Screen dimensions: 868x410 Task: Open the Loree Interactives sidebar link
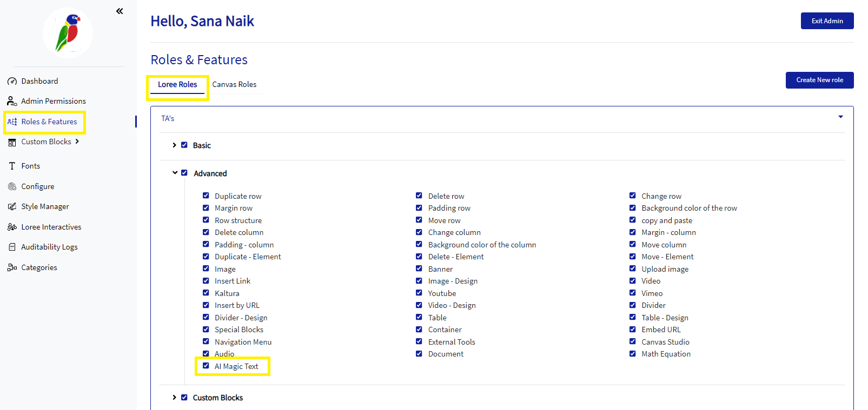pos(51,227)
